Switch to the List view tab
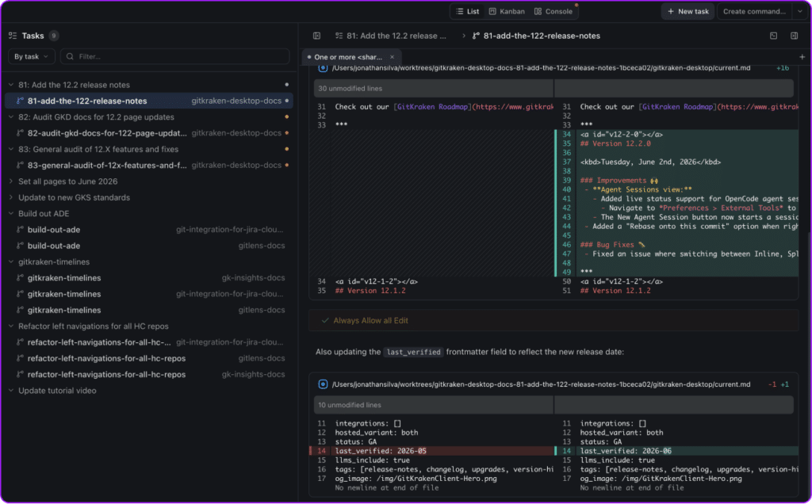This screenshot has height=504, width=812. (468, 11)
